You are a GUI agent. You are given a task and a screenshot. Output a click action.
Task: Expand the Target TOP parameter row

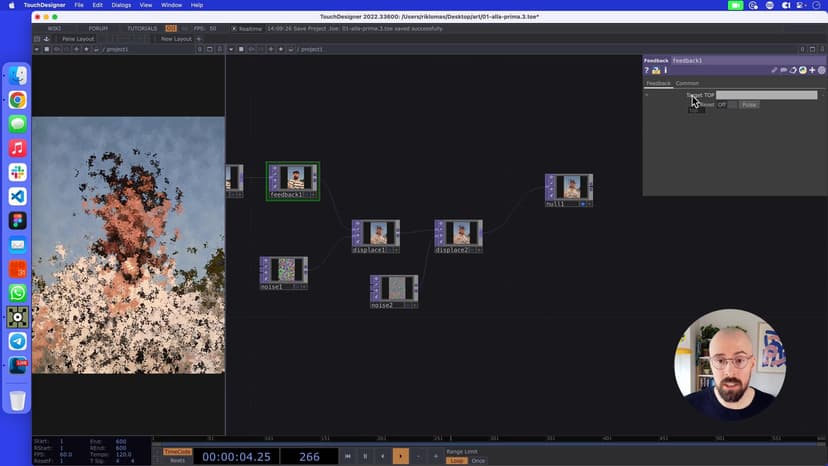pyautogui.click(x=646, y=95)
